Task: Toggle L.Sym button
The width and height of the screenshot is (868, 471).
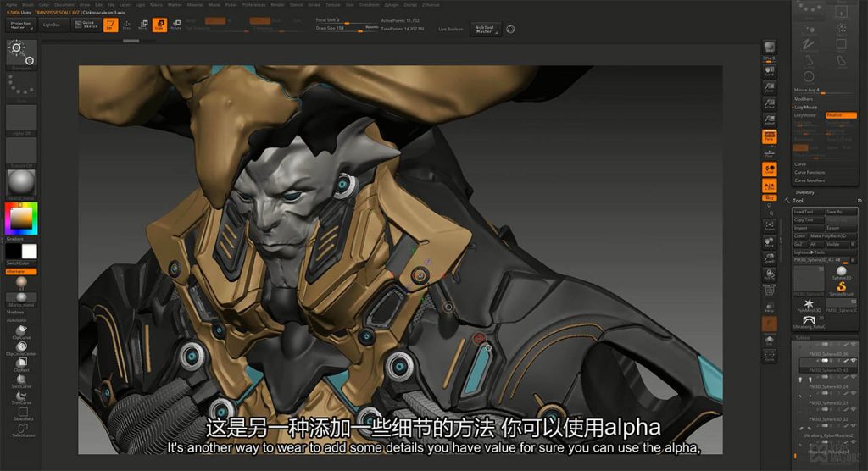Action: coord(770,186)
